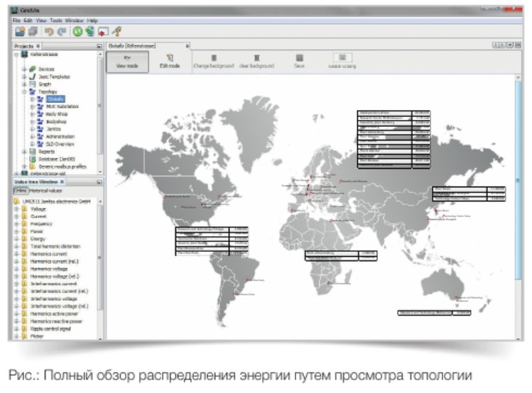The height and width of the screenshot is (393, 532).
Task: Click the key icon in main toolbar
Action: (116, 31)
